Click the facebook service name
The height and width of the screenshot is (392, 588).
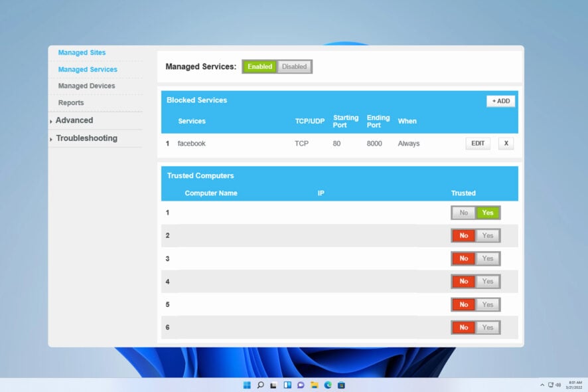tap(192, 144)
